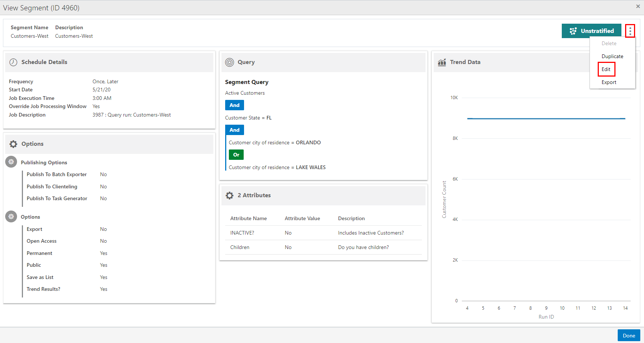Screen dimensions: 644x343
Task: Click the Attribute Value column header
Action: point(302,218)
